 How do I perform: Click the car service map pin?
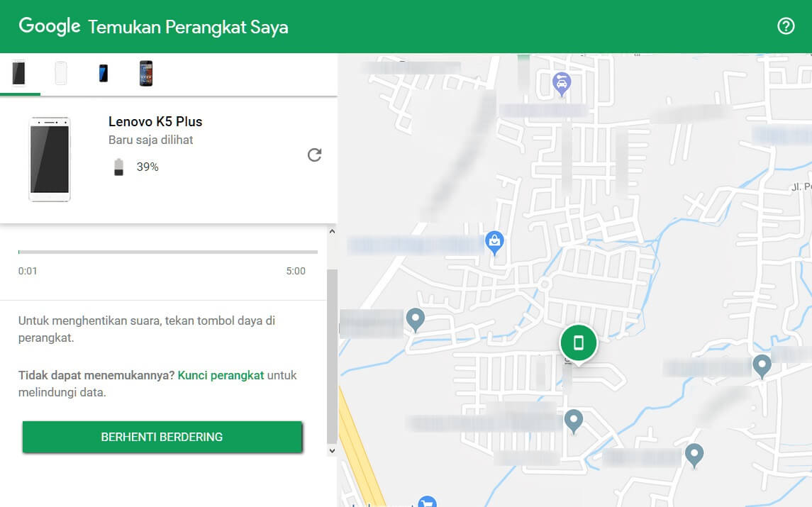pyautogui.click(x=562, y=84)
